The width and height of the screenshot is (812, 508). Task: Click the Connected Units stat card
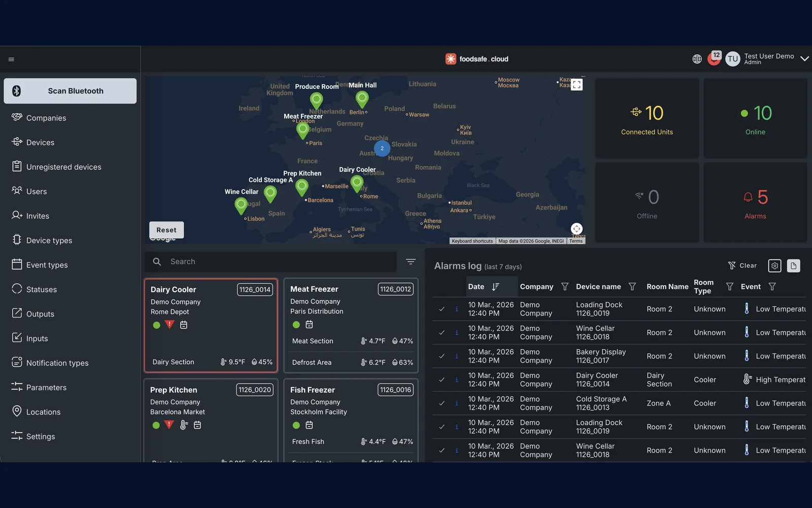(x=647, y=118)
